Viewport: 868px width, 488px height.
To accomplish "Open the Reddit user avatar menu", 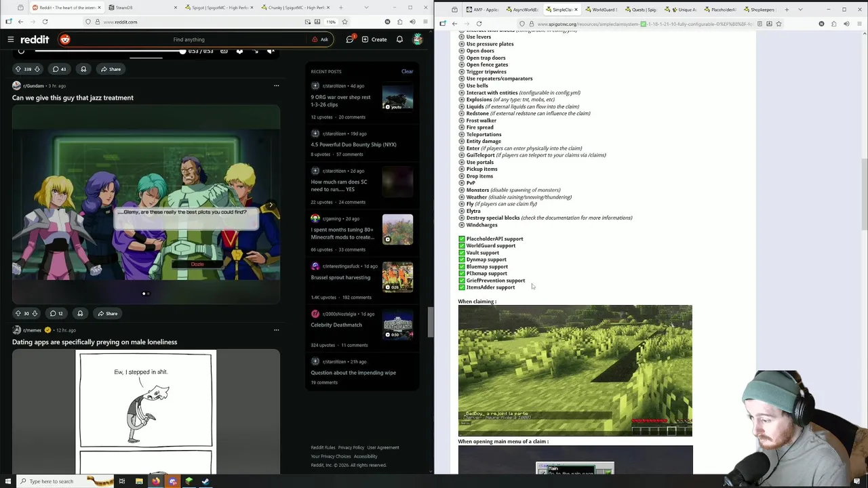I will coord(418,39).
